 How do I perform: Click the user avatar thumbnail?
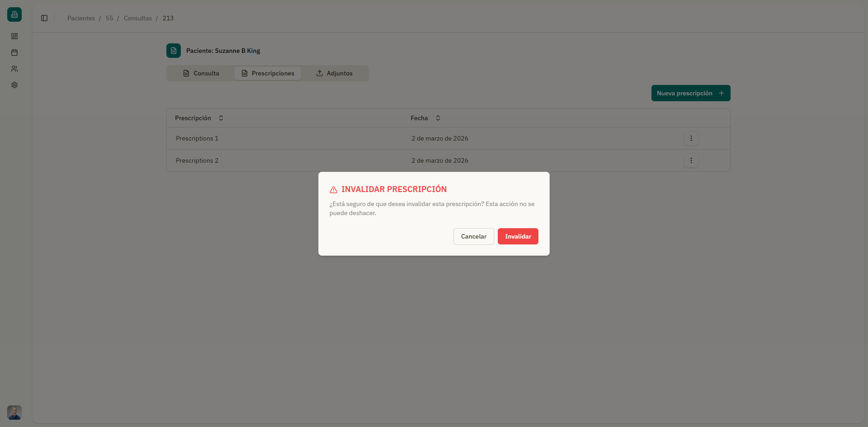coord(14,412)
